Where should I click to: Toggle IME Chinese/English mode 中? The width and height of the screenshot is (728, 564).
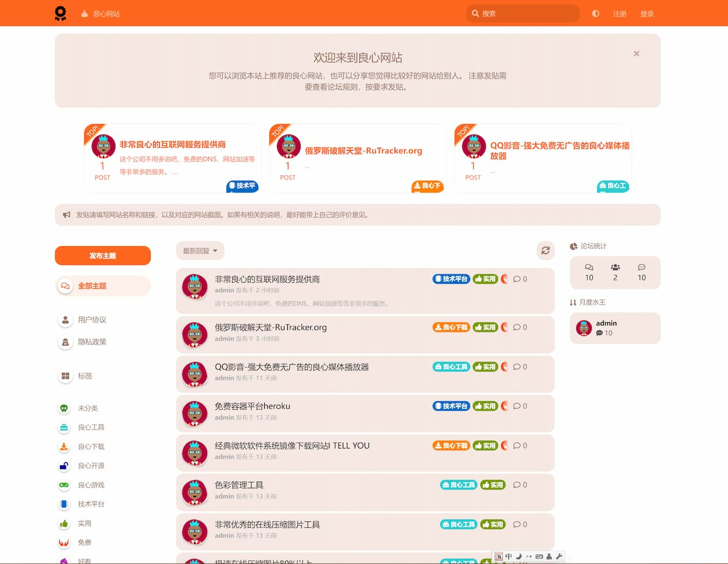coord(508,556)
